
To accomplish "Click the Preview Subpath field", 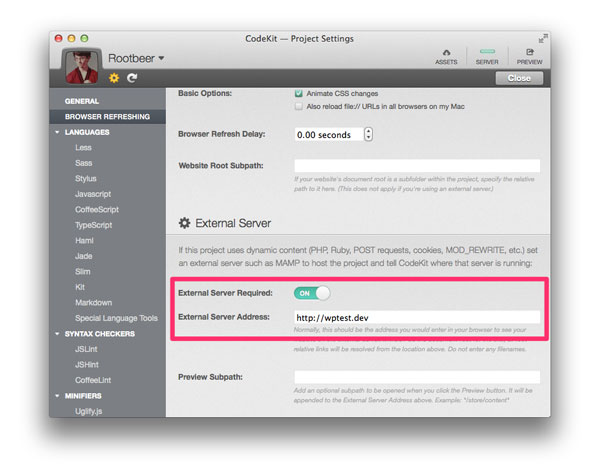I will pos(417,377).
